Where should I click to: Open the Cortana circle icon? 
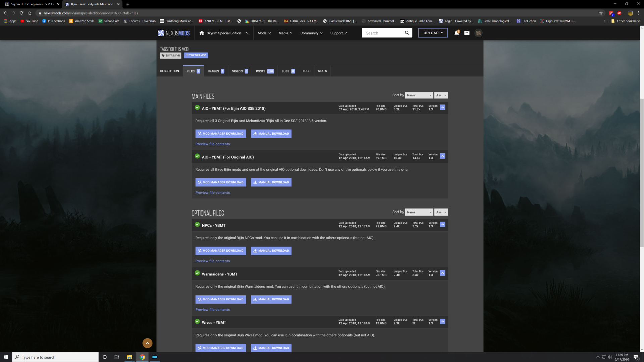pos(104,357)
